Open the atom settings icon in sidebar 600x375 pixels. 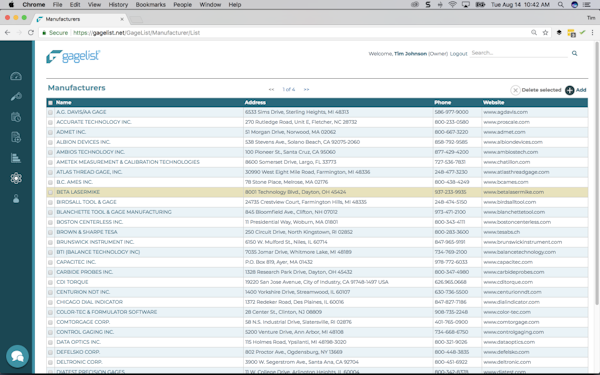(16, 178)
